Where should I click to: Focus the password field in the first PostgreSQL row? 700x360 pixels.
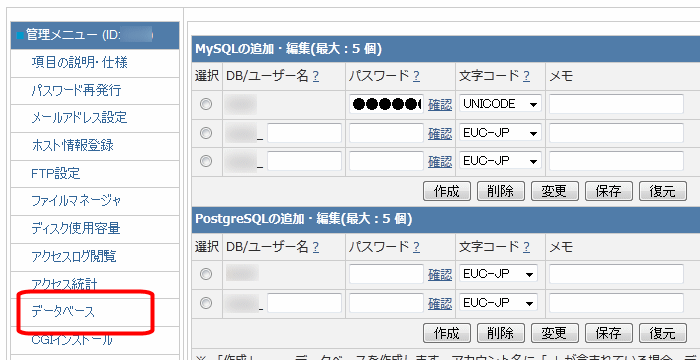pos(387,273)
